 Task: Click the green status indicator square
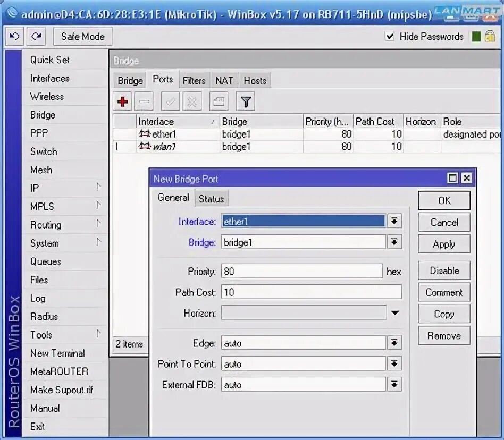[x=476, y=37]
